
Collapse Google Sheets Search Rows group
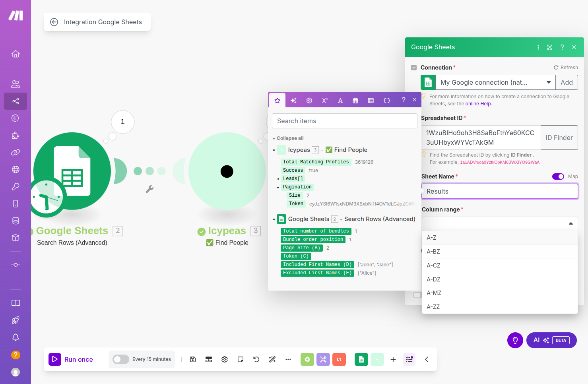tap(274, 219)
